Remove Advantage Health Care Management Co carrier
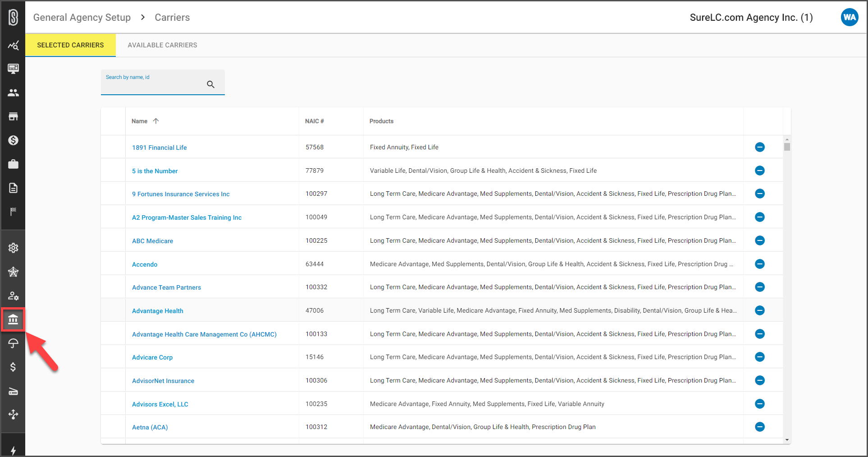This screenshot has width=868, height=457. 760,334
